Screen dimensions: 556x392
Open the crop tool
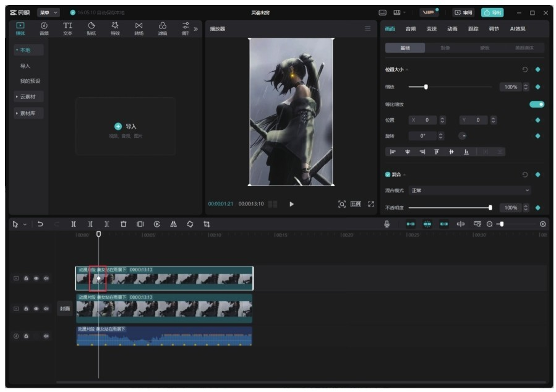(x=207, y=224)
